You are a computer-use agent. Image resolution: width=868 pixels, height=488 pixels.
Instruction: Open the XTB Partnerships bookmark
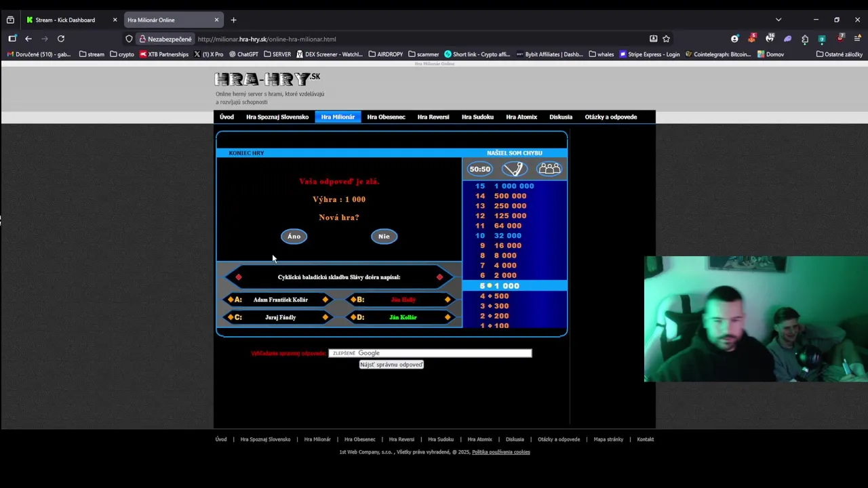pos(164,54)
